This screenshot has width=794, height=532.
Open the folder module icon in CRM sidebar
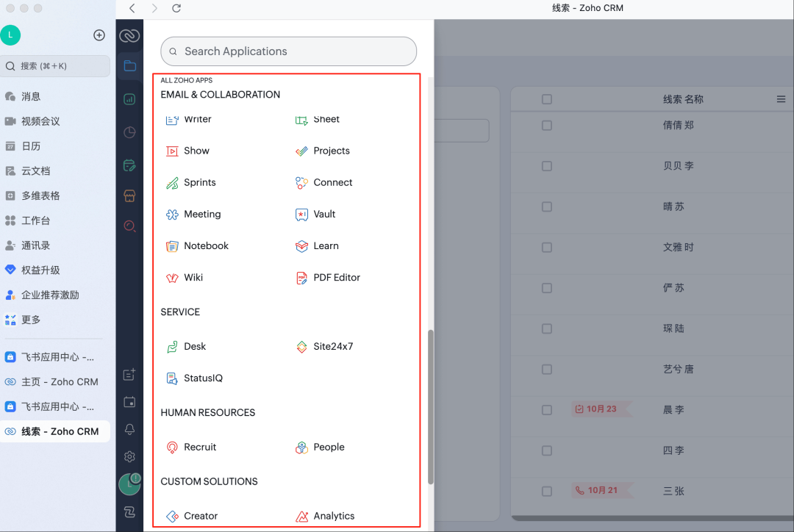pos(129,66)
